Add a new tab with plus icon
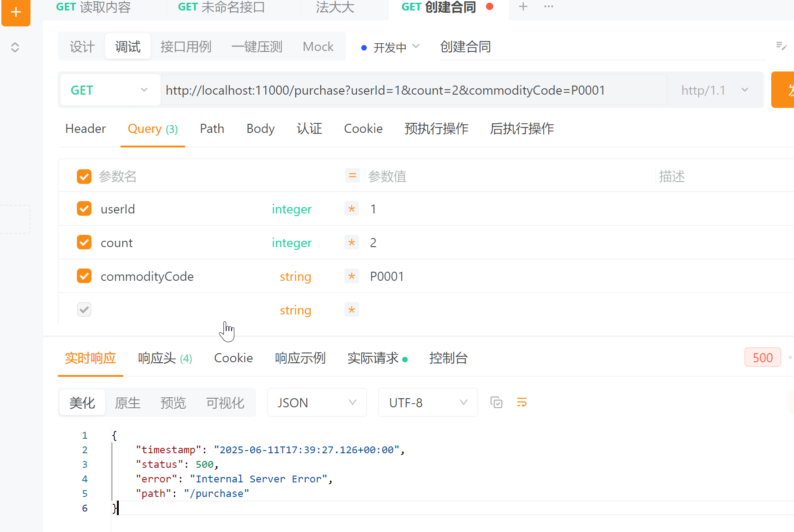 pos(523,6)
